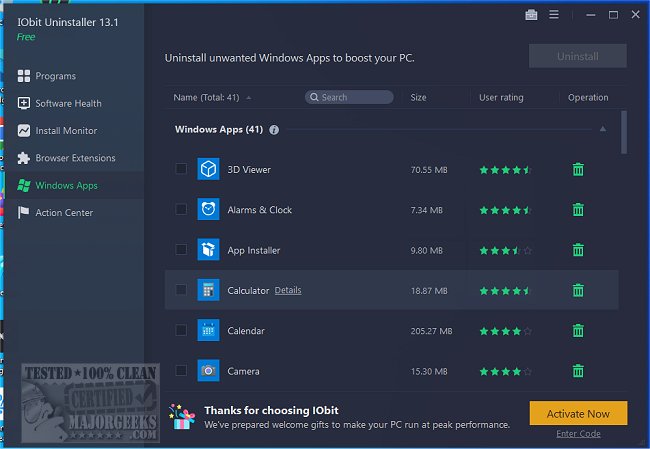Click the Windows Apps info icon

(274, 130)
